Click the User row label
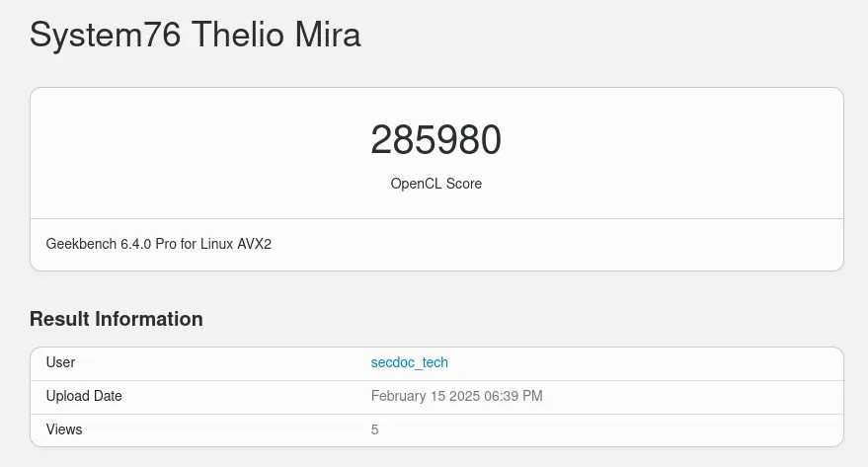 [60, 362]
